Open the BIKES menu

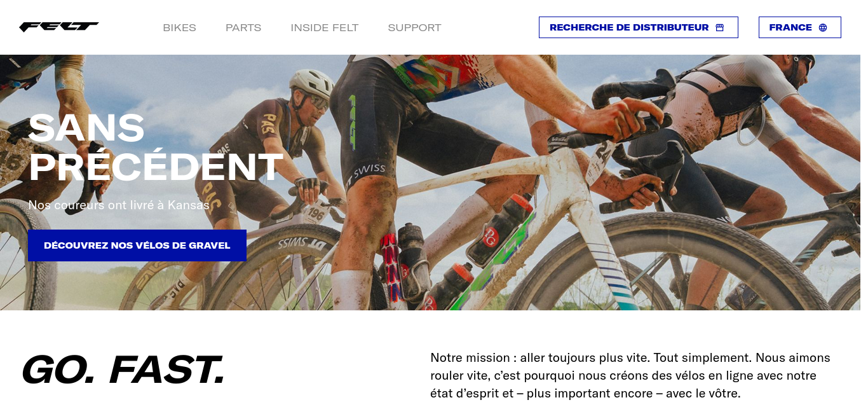(x=179, y=27)
